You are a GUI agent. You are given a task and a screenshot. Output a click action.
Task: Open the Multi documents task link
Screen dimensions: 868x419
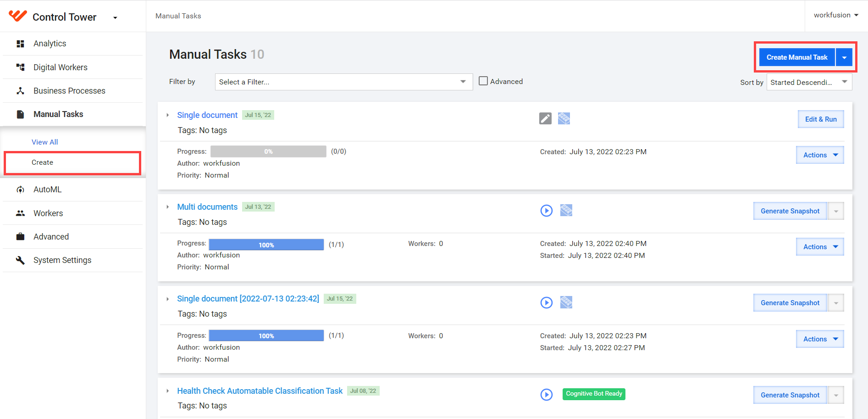point(207,207)
